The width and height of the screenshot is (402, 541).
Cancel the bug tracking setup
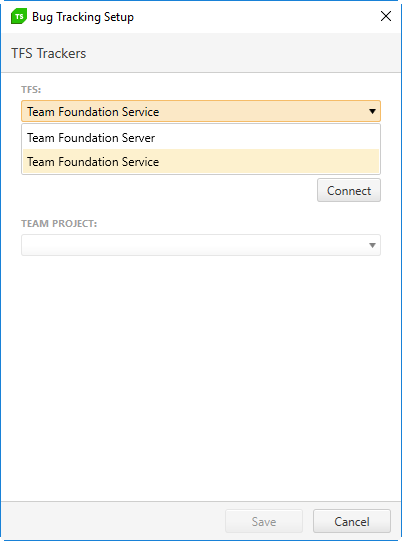(352, 521)
